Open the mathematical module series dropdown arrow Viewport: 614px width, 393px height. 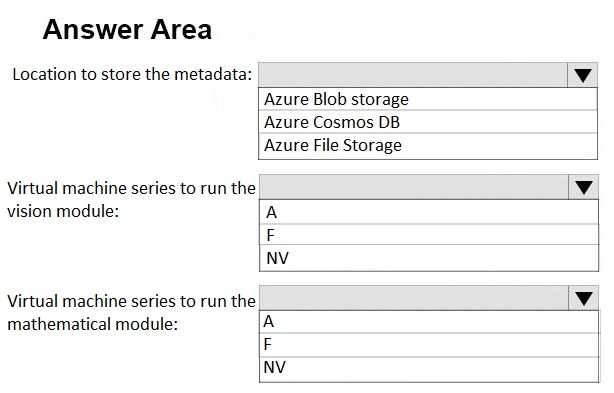(x=583, y=298)
